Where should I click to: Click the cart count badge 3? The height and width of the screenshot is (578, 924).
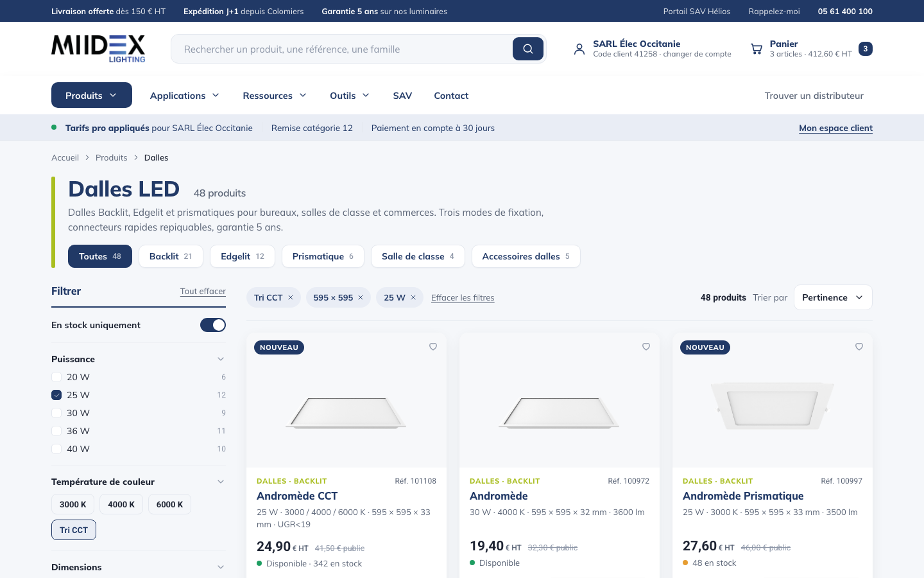pyautogui.click(x=866, y=49)
